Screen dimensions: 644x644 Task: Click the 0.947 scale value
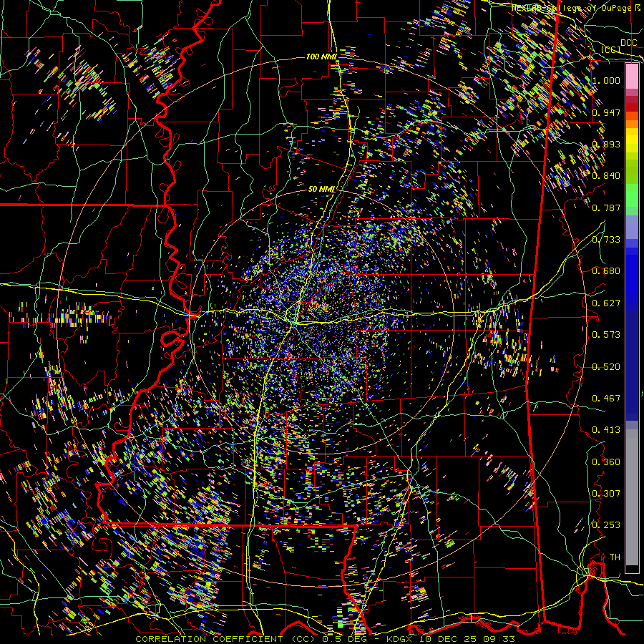tap(606, 112)
